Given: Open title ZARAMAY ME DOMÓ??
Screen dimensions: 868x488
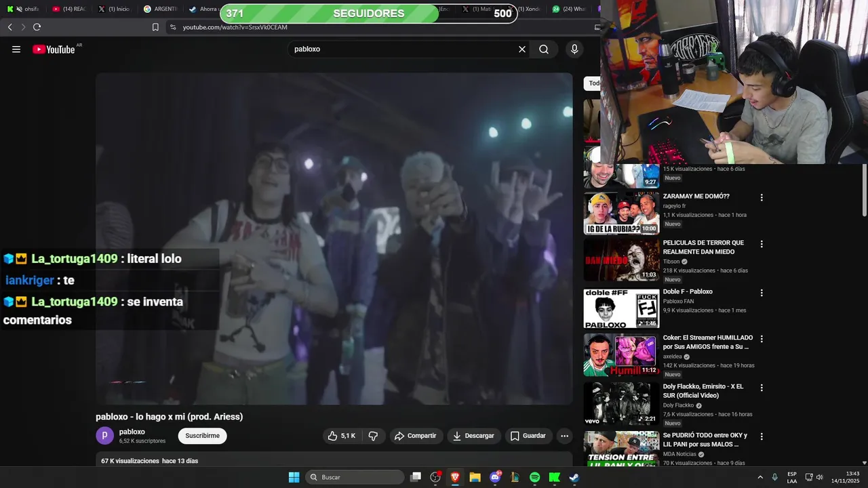Looking at the screenshot, I should click(x=696, y=197).
